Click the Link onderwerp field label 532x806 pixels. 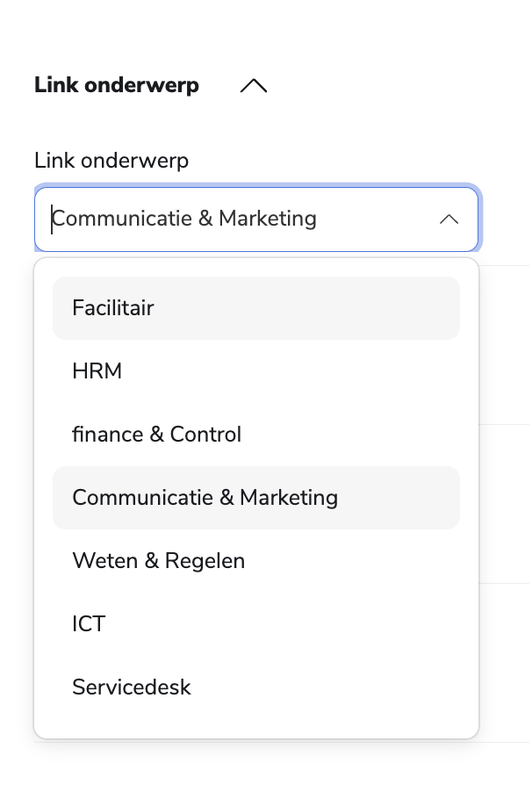click(x=111, y=161)
